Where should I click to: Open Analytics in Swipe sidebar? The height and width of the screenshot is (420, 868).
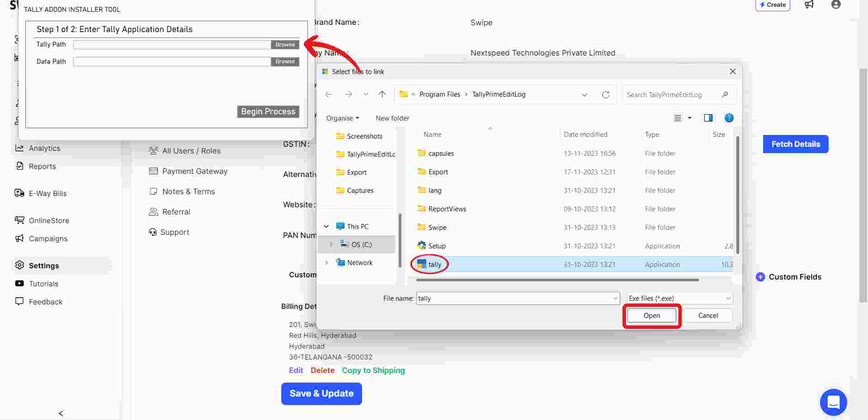pos(38,148)
